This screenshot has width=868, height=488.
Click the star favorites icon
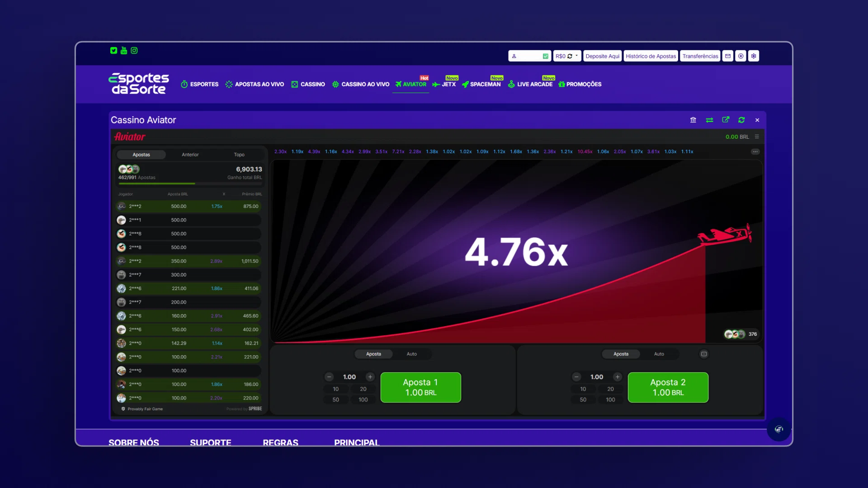[x=741, y=56]
